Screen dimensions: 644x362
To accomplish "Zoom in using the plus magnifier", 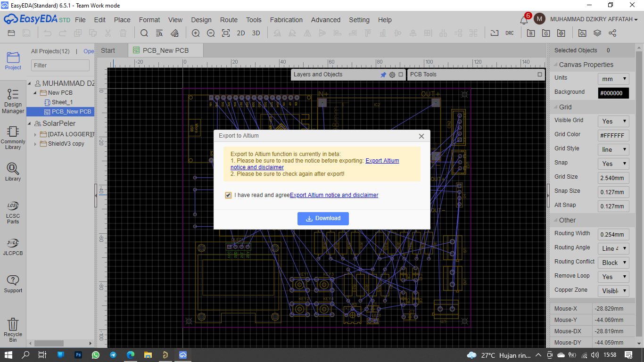I will point(196,33).
